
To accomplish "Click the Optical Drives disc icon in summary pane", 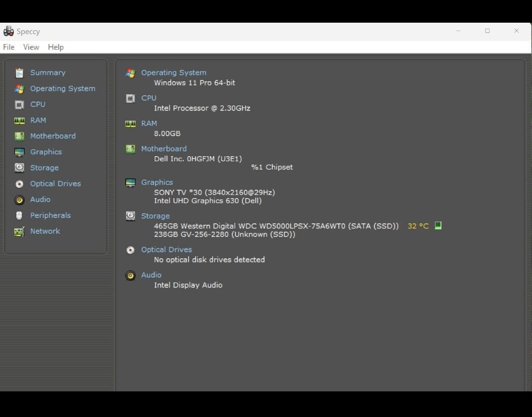I will pos(130,250).
